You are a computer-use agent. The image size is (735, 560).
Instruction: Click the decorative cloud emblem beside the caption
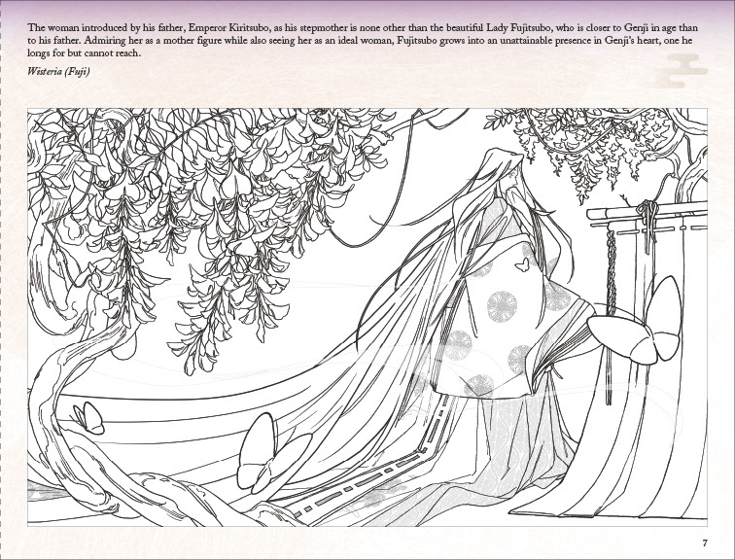[682, 71]
